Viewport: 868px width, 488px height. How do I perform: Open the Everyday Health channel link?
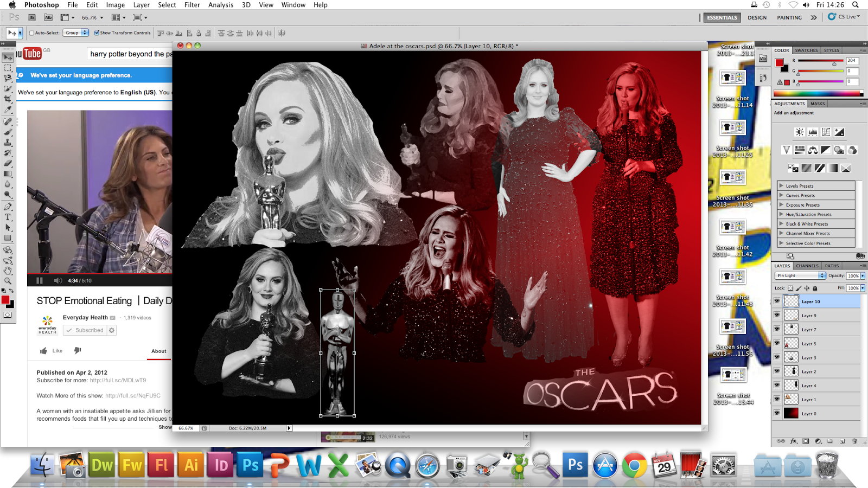click(85, 318)
